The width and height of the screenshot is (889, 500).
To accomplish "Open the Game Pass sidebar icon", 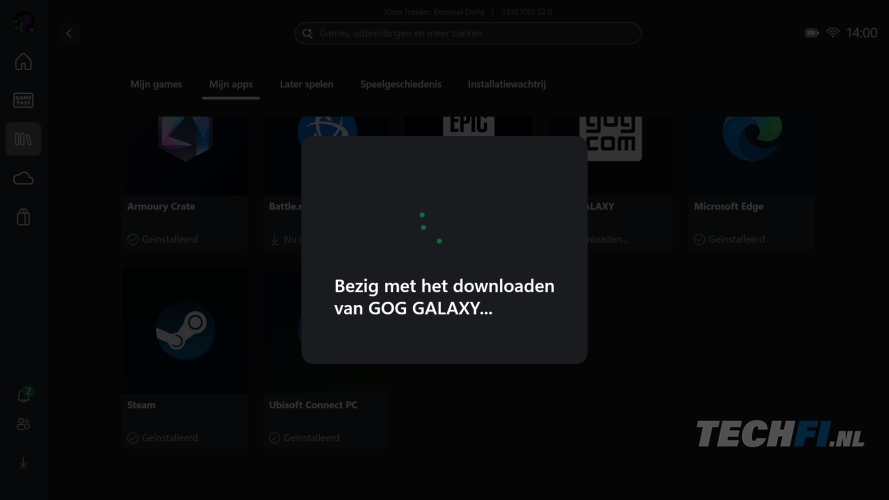I will tap(23, 100).
